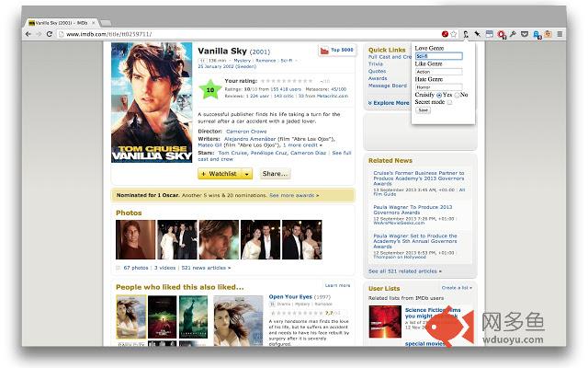Open the Cameron Crowe director link
This screenshot has height=368, width=588.
[x=246, y=132]
